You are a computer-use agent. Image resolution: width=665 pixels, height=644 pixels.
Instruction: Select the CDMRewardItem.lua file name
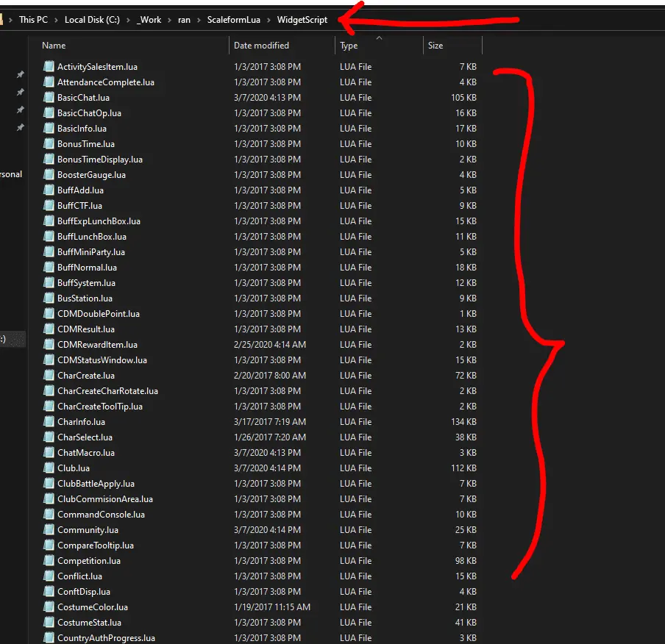[98, 345]
